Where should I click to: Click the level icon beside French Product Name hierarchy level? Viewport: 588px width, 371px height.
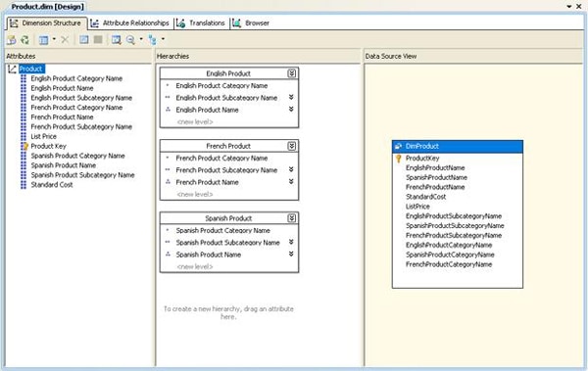pyautogui.click(x=168, y=182)
